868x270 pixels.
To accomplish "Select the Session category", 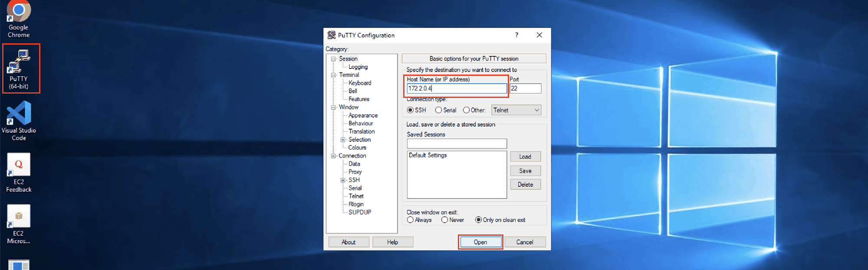I will coord(348,59).
